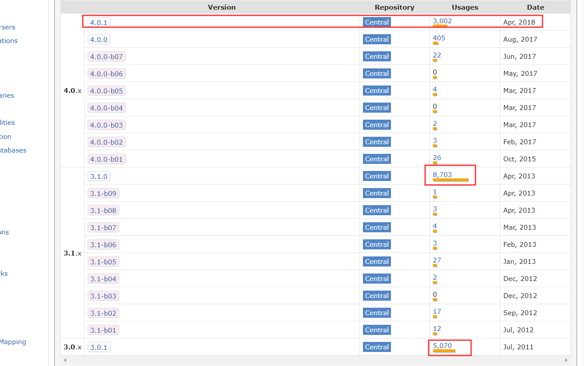
Task: Open 5,070 usages link for 3.0.1
Action: pyautogui.click(x=442, y=346)
